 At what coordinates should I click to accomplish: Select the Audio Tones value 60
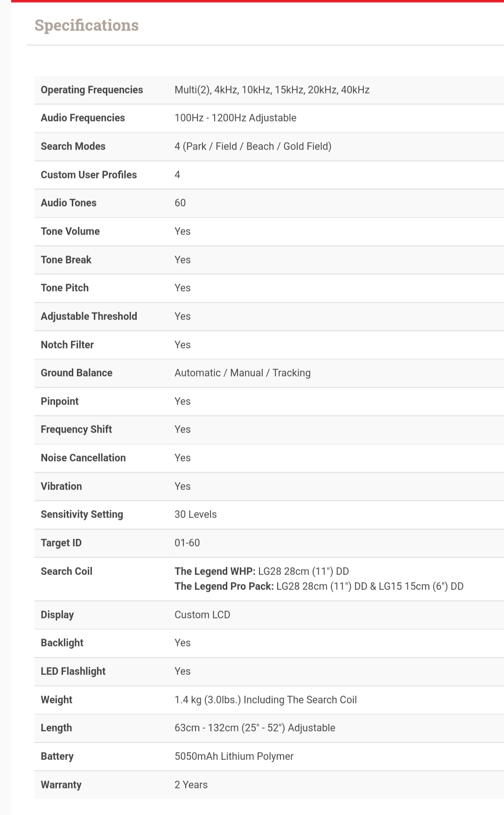coord(180,203)
